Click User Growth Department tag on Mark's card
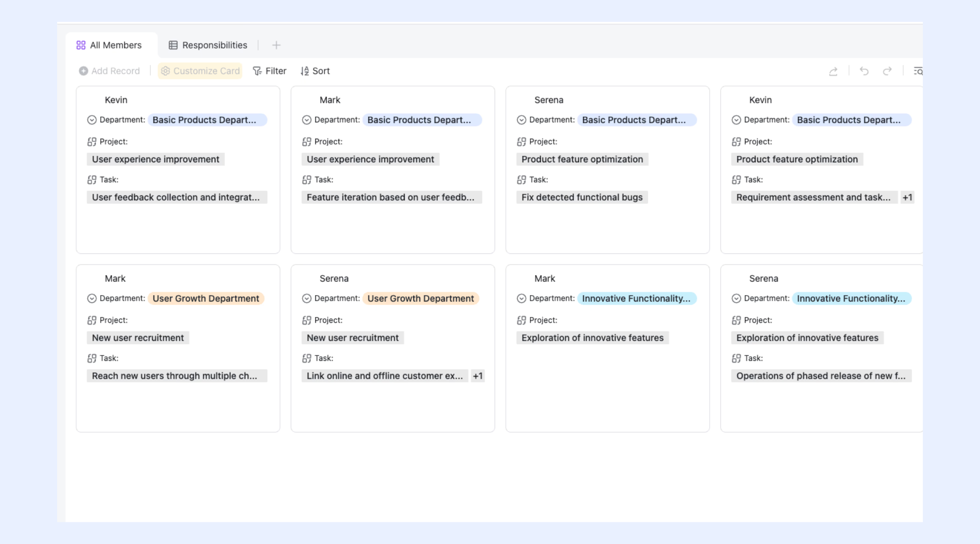Image resolution: width=980 pixels, height=544 pixels. point(206,299)
